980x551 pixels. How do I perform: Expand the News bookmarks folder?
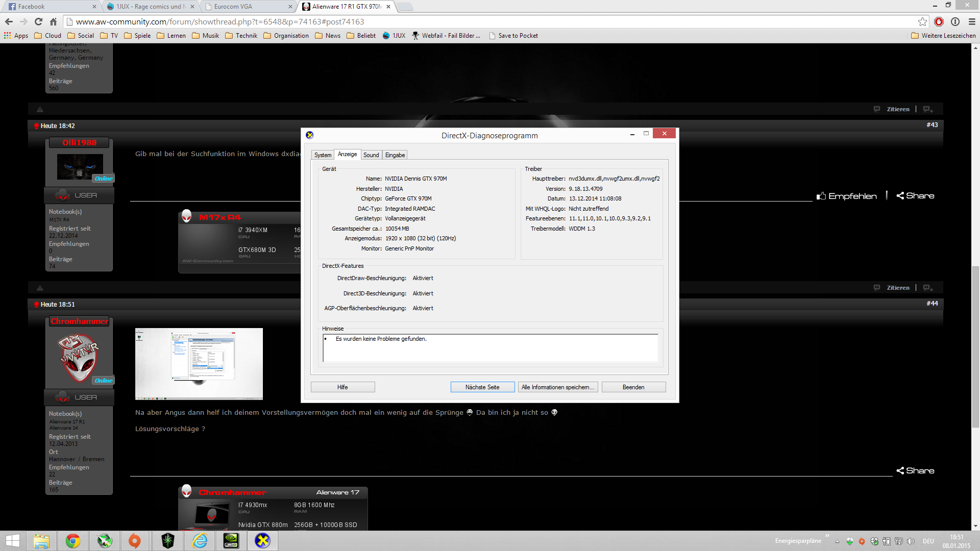tap(328, 36)
